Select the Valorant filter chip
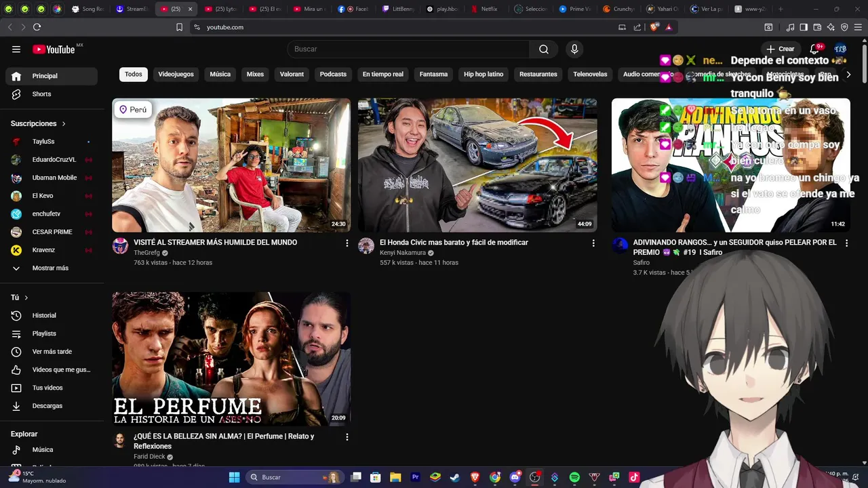868x488 pixels. coord(292,74)
